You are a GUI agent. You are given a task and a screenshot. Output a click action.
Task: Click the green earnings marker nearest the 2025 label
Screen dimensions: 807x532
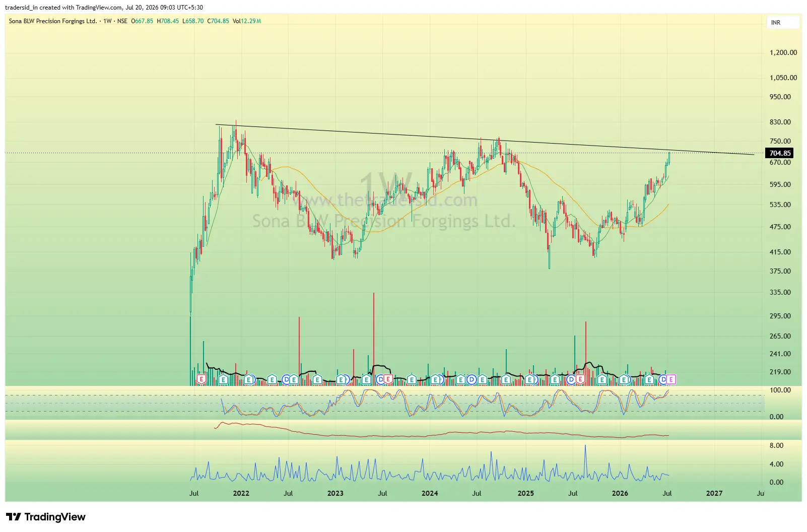[x=529, y=379]
